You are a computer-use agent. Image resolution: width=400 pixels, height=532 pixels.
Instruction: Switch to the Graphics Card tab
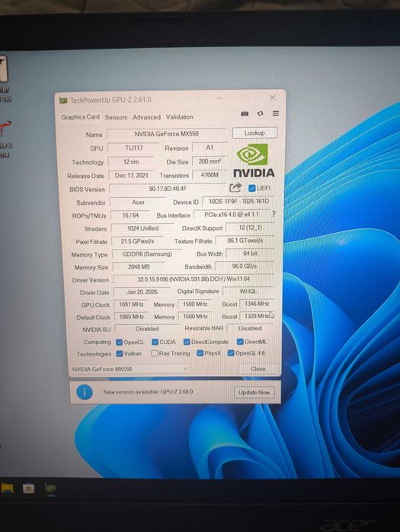point(81,117)
